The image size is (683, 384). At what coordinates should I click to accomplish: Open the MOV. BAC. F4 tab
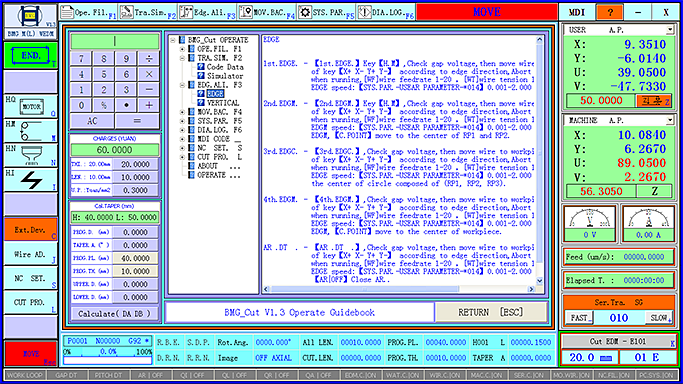(x=267, y=12)
